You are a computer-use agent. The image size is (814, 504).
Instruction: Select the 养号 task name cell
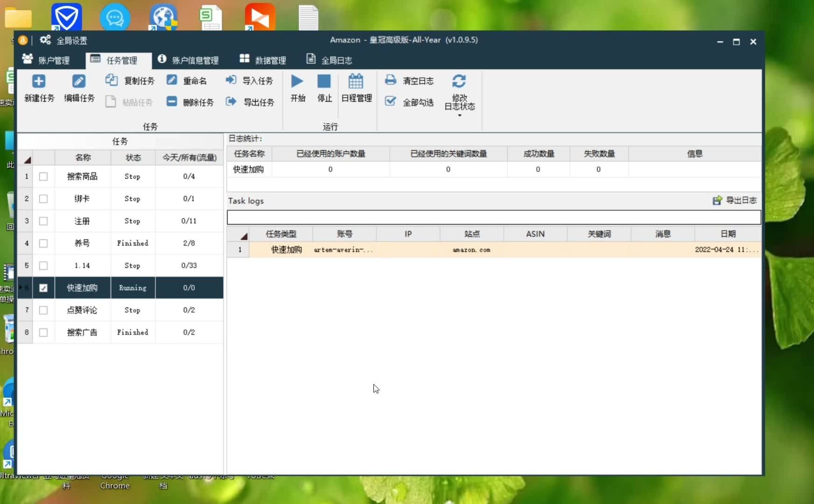pyautogui.click(x=83, y=243)
